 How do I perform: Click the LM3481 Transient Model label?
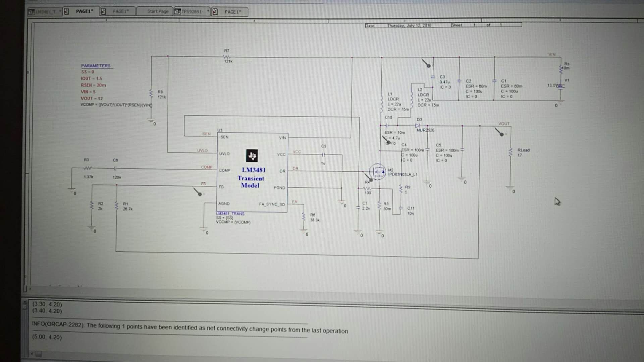click(252, 178)
